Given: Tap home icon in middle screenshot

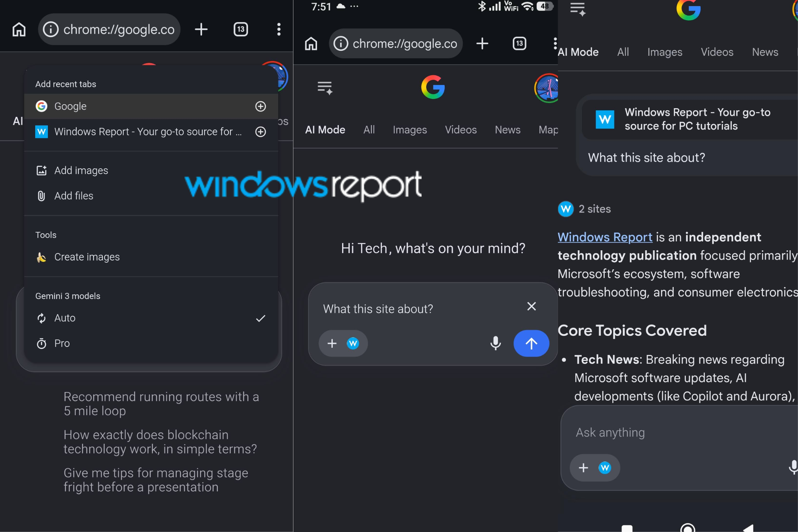Looking at the screenshot, I should pos(311,44).
